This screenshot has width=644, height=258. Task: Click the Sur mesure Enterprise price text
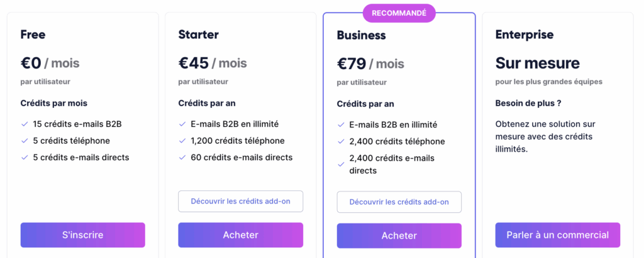click(537, 63)
